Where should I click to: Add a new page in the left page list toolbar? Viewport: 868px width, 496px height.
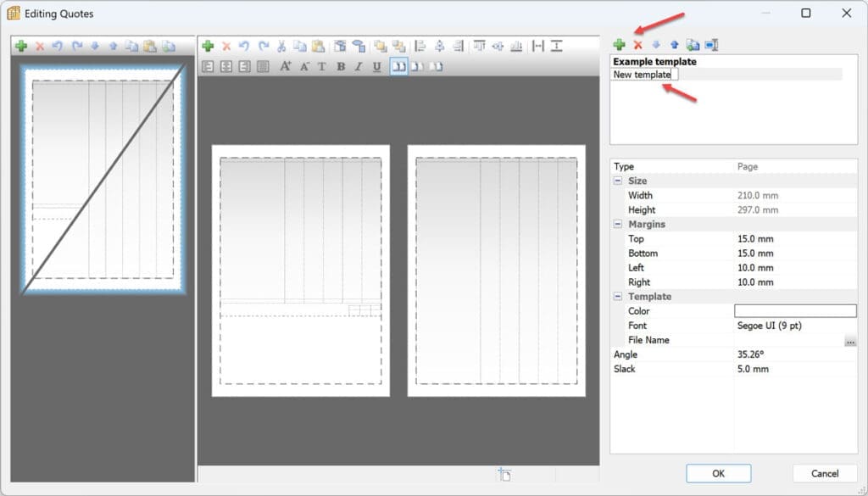pyautogui.click(x=21, y=46)
